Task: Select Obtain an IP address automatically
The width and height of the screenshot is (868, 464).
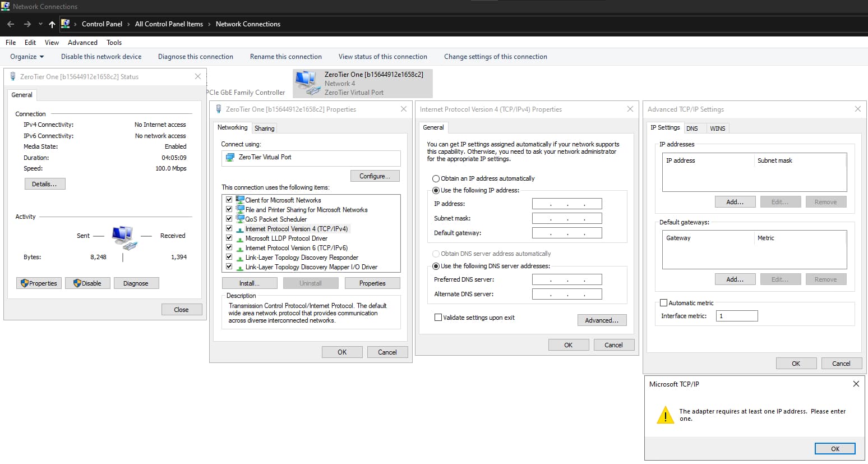Action: click(436, 178)
